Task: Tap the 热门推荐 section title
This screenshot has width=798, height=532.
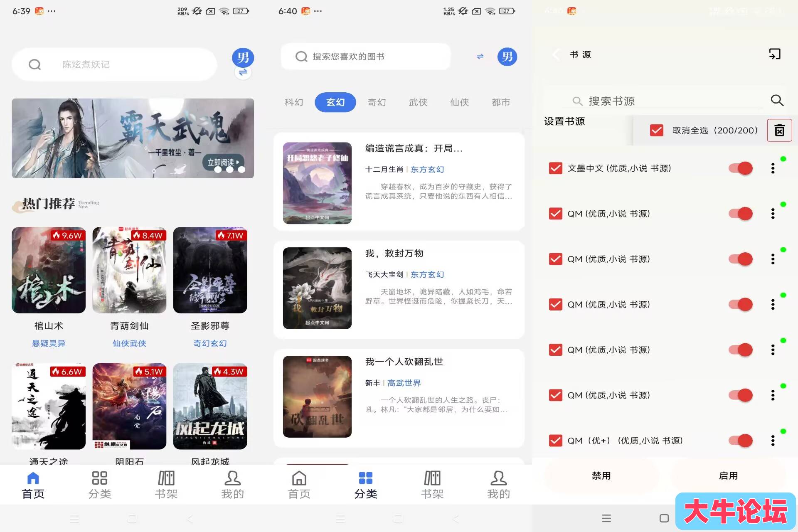Action: (48, 204)
